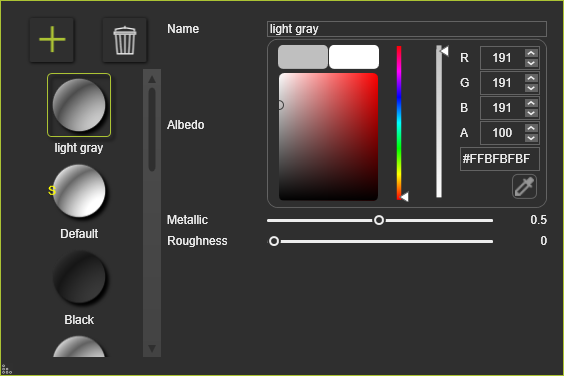
Task: Click the A alpha value field
Action: tap(502, 133)
